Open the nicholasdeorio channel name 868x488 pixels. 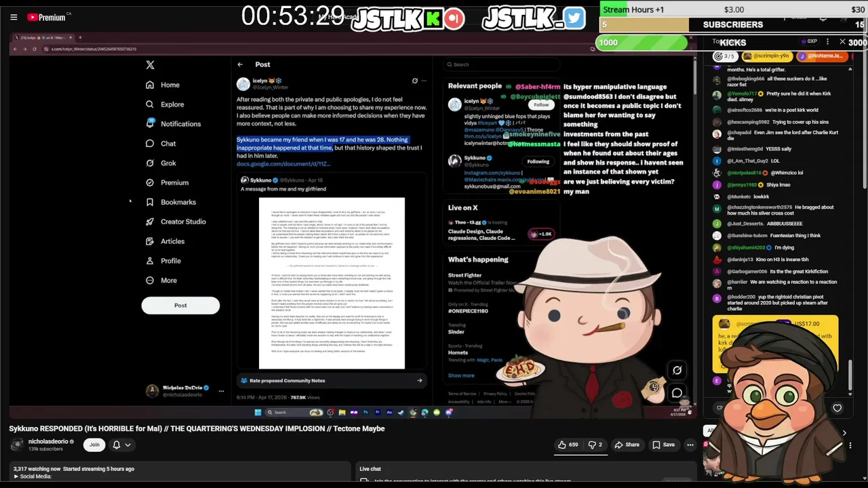[x=48, y=441]
